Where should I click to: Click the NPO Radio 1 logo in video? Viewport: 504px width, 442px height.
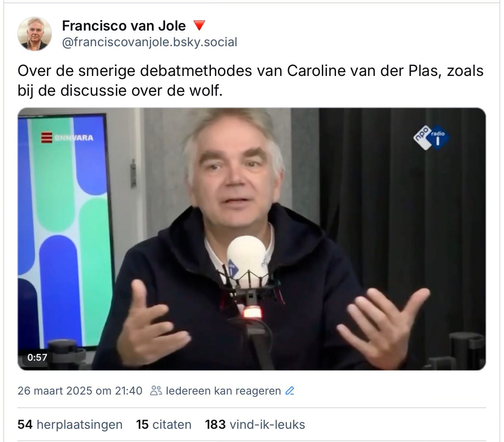431,137
